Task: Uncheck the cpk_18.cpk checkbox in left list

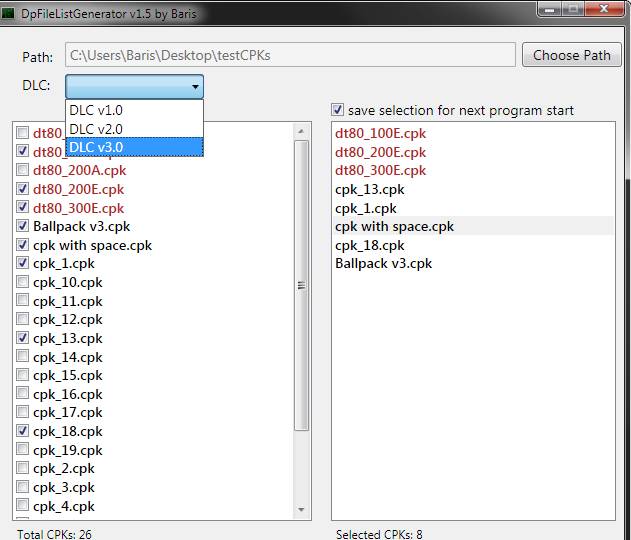Action: tap(23, 431)
